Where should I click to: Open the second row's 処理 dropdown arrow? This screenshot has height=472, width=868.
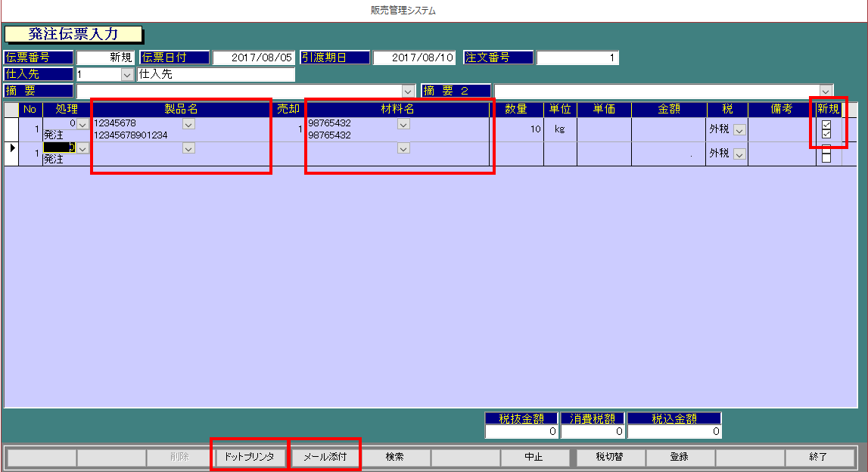[82, 148]
